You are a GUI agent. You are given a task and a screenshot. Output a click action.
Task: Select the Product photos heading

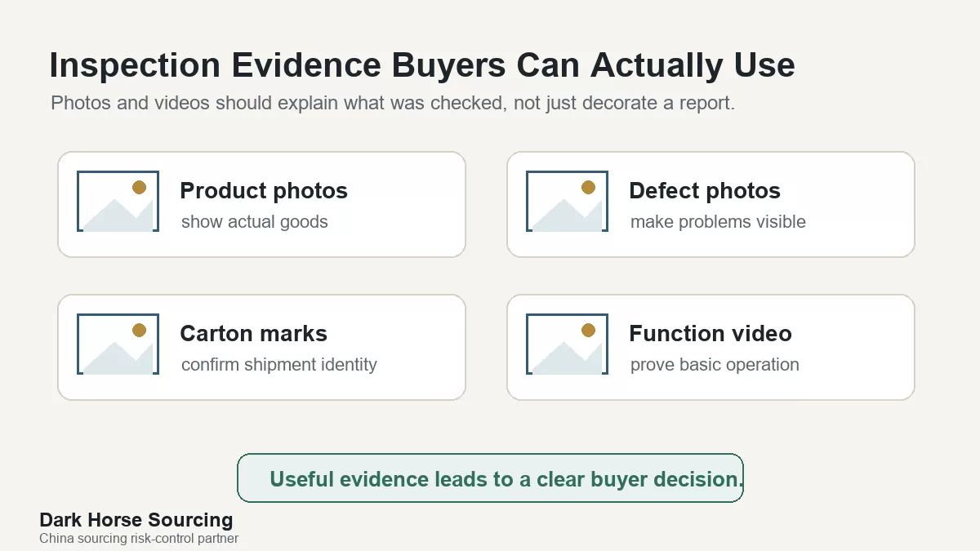[264, 191]
